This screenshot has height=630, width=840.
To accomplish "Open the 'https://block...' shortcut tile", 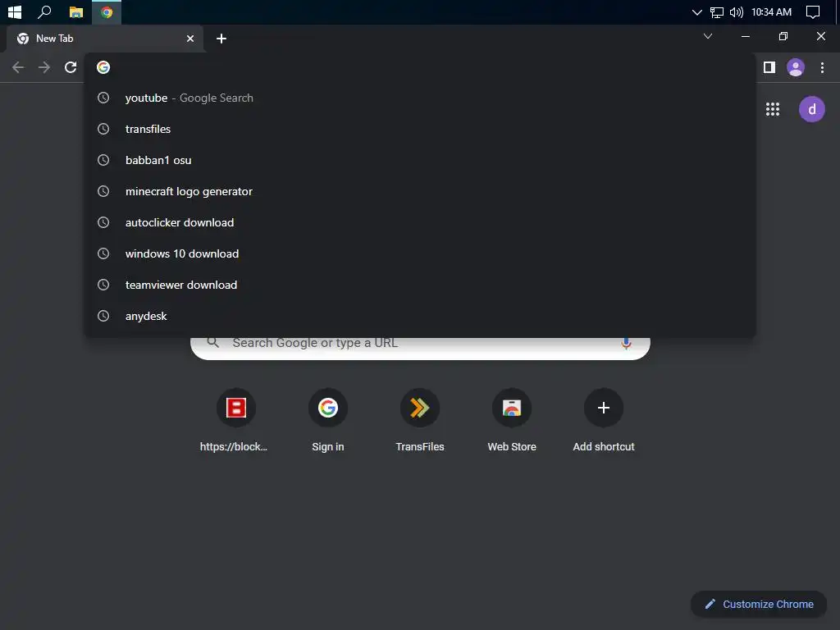I will (235, 422).
